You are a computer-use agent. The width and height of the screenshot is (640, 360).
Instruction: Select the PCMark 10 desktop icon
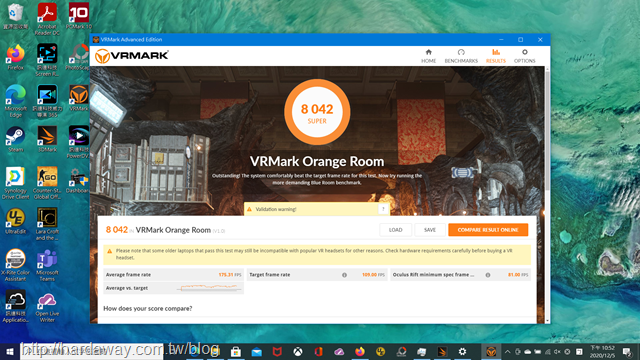[x=79, y=16]
